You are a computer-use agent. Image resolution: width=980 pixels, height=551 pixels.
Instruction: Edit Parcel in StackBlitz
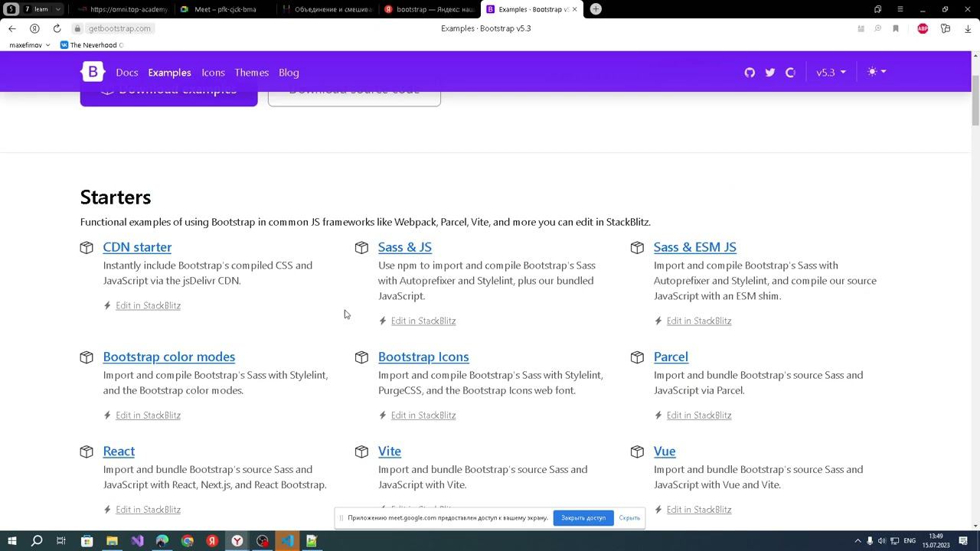click(x=699, y=416)
